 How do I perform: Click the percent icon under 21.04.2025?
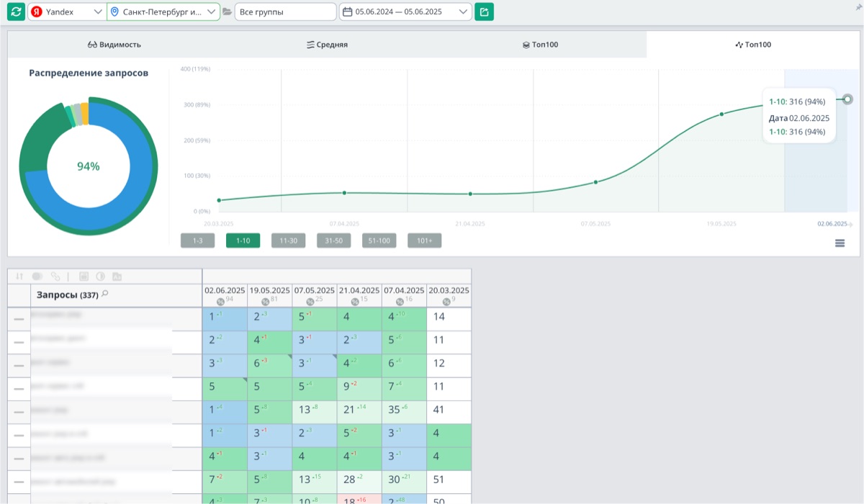tap(354, 302)
